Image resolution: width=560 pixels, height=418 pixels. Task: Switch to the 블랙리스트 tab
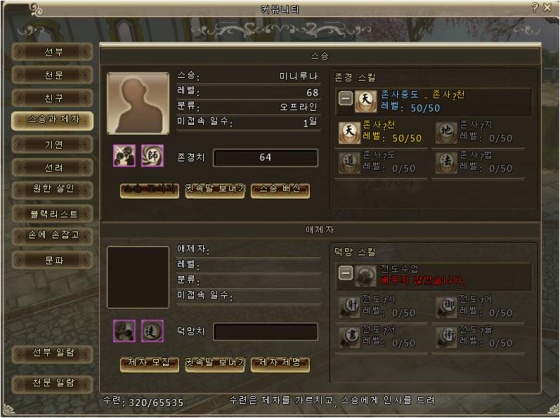click(53, 214)
